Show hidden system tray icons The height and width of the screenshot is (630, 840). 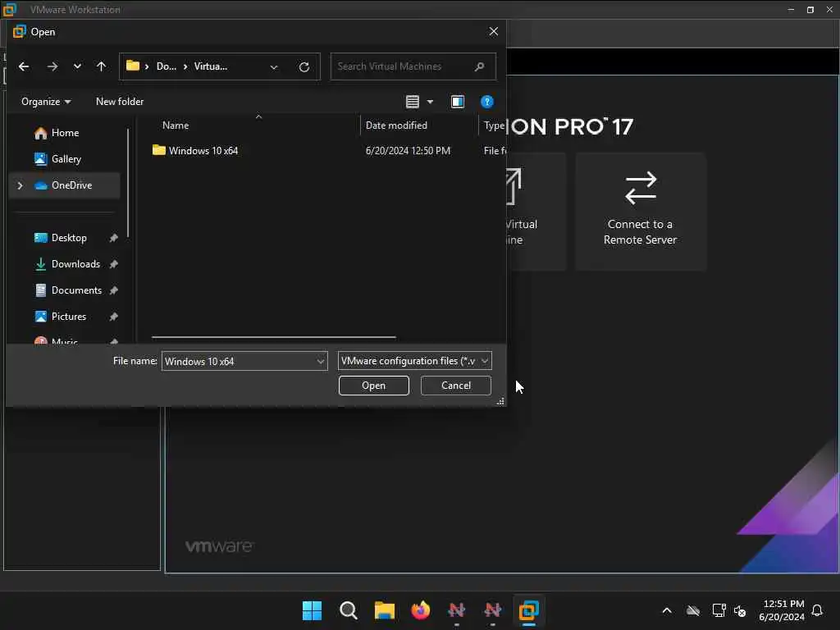pos(667,610)
